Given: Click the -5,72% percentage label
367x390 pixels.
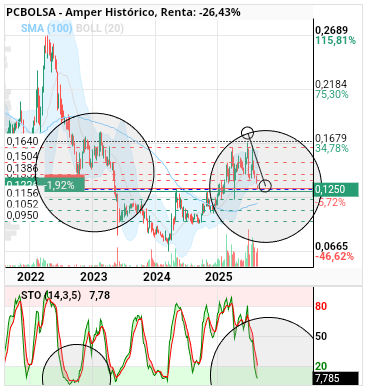Looking at the screenshot, I should click(x=330, y=202).
